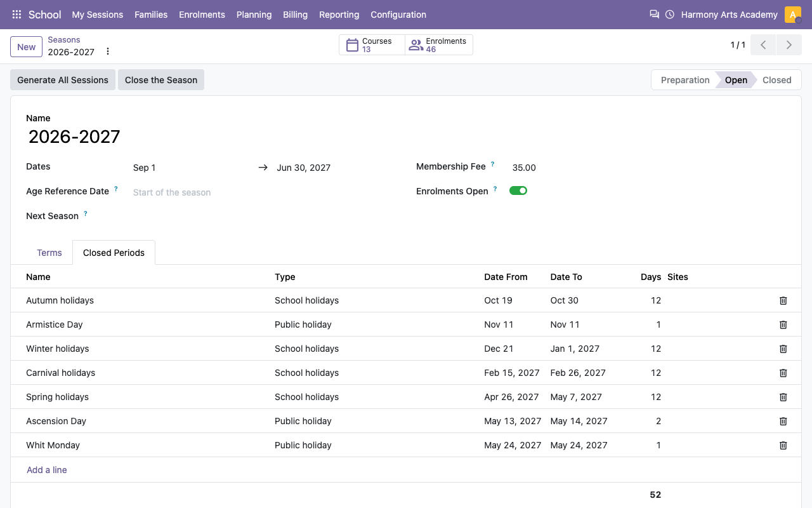
Task: Open the Harmony Arts Academy company switcher
Action: (730, 15)
